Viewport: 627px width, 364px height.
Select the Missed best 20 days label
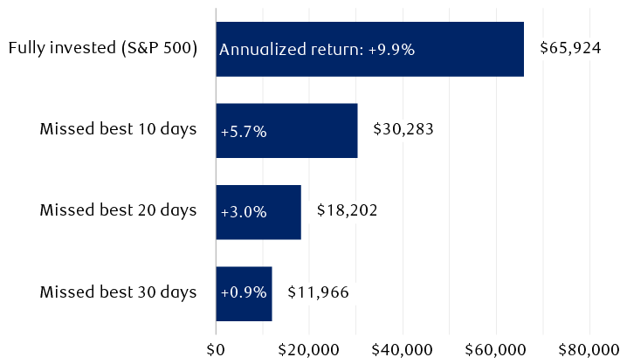coord(118,210)
